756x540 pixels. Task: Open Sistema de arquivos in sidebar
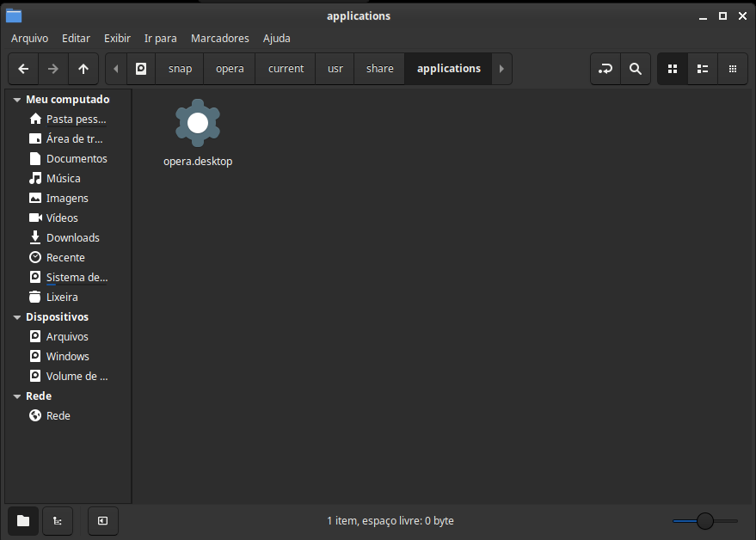pos(68,277)
